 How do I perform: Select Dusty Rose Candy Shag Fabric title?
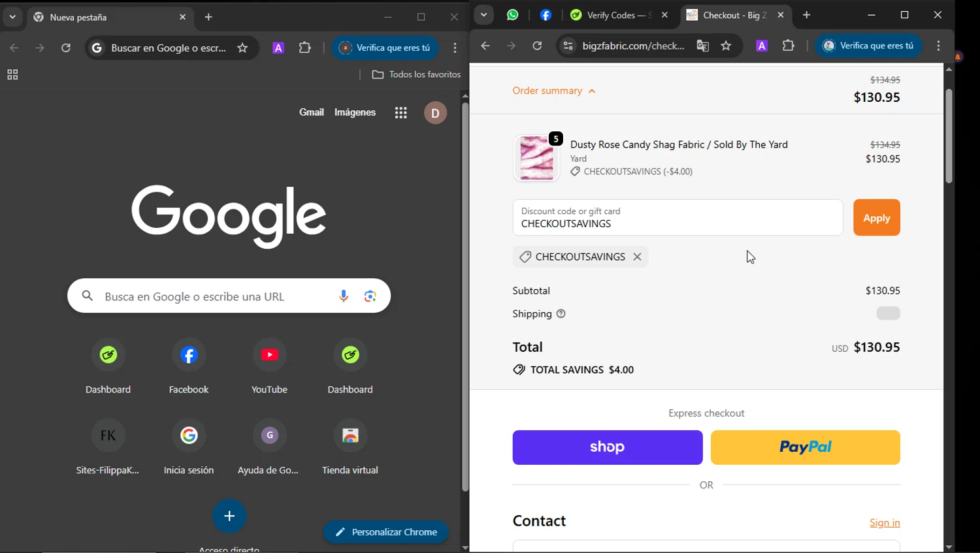pyautogui.click(x=679, y=144)
